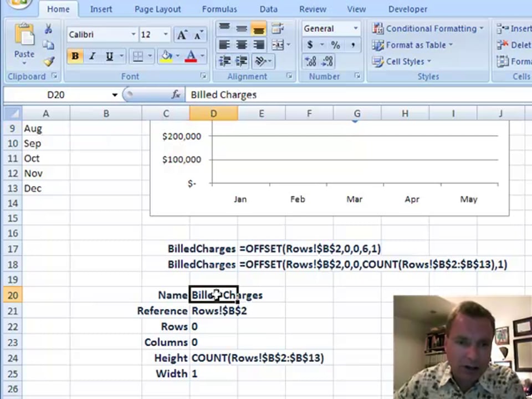
Task: Apply Percent Style format
Action: [x=335, y=45]
